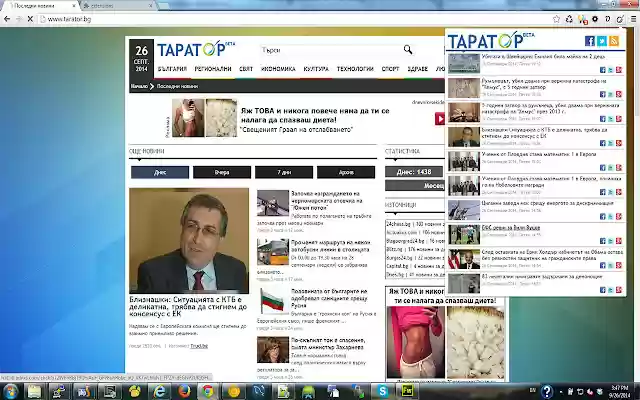Open the ЗДРАВЕ section

(x=418, y=69)
